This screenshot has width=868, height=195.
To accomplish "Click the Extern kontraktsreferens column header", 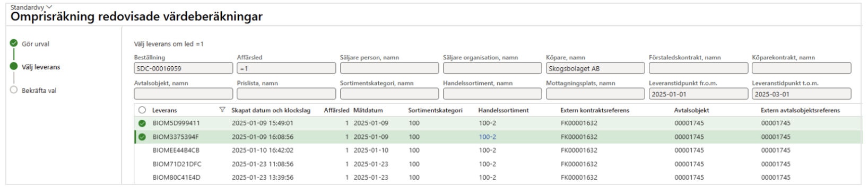I will [x=595, y=110].
